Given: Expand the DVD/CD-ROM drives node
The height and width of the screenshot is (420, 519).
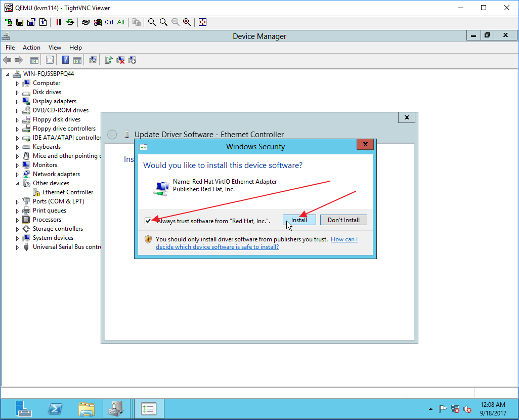Looking at the screenshot, I should pos(17,111).
